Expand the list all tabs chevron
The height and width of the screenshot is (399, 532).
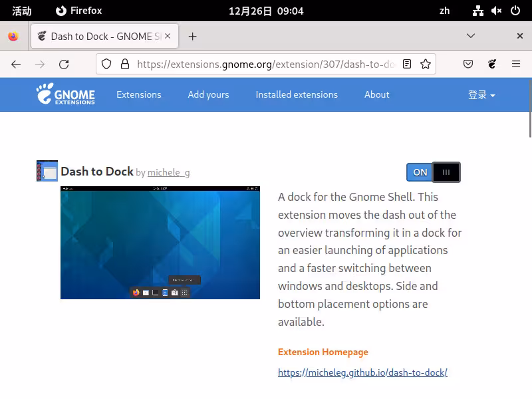click(x=471, y=36)
